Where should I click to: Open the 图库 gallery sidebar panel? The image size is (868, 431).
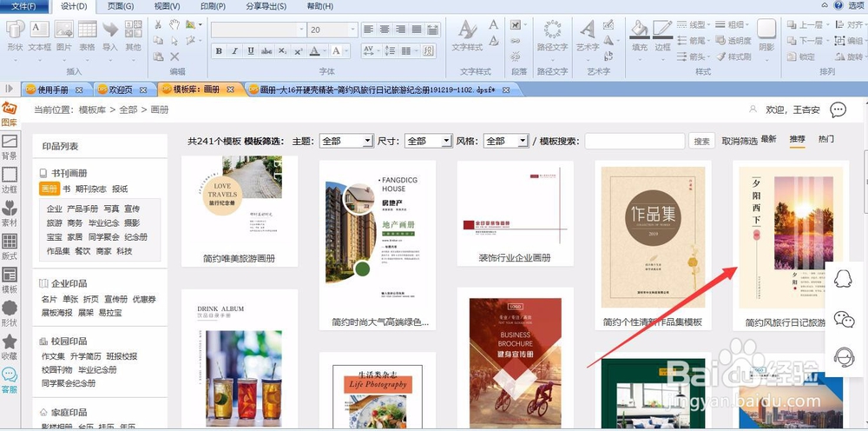(10, 113)
